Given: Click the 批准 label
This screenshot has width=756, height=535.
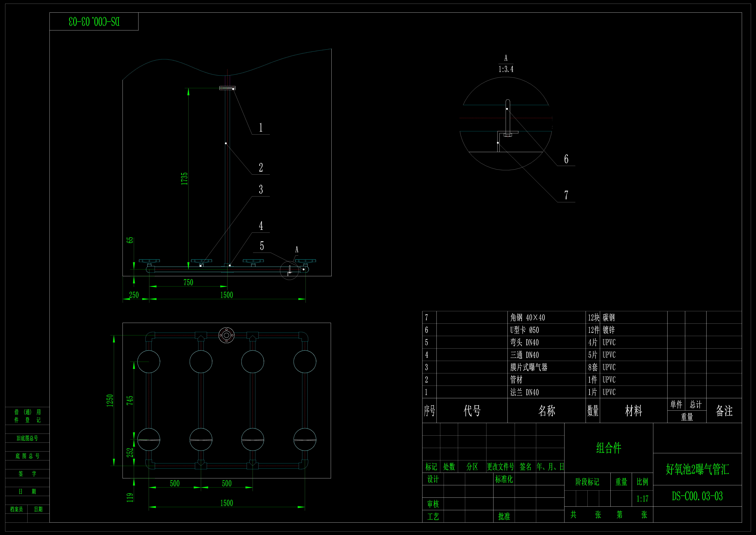Looking at the screenshot, I should [504, 517].
